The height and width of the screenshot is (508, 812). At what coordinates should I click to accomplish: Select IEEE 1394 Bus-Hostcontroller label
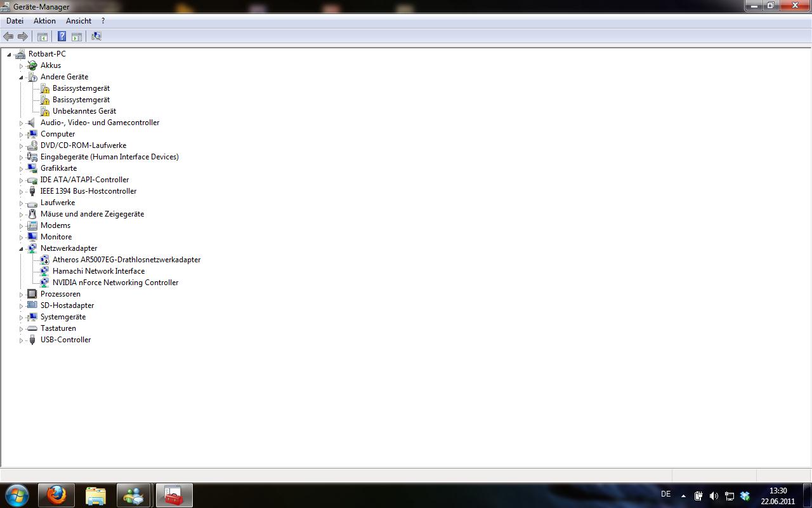tap(88, 191)
